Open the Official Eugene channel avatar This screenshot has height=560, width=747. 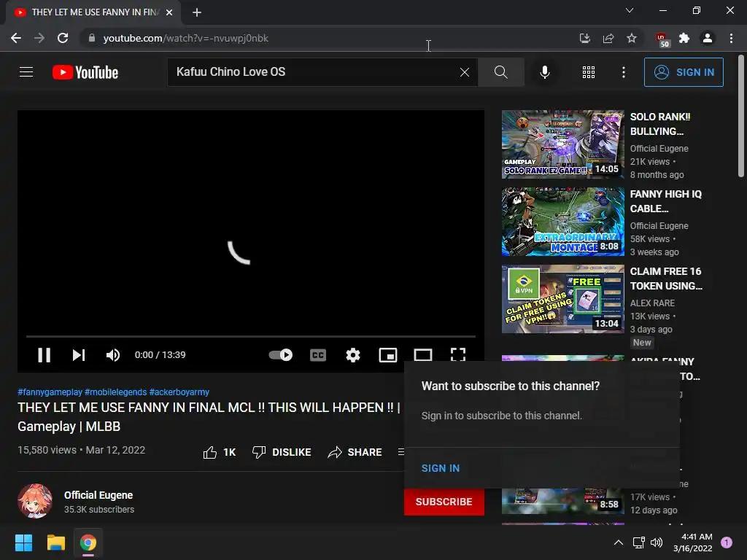click(x=35, y=501)
